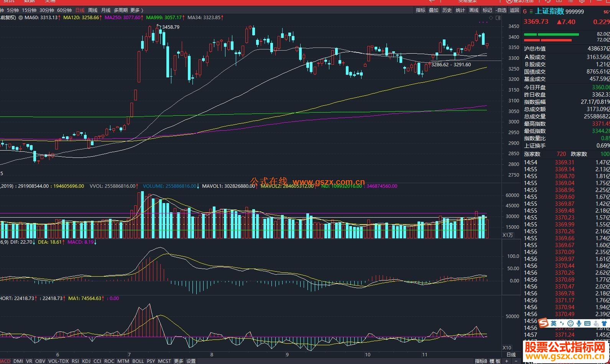Expand the 更多 periods dropdown at top
Image resolution: width=610 pixels, height=364 pixels.
[x=136, y=10]
